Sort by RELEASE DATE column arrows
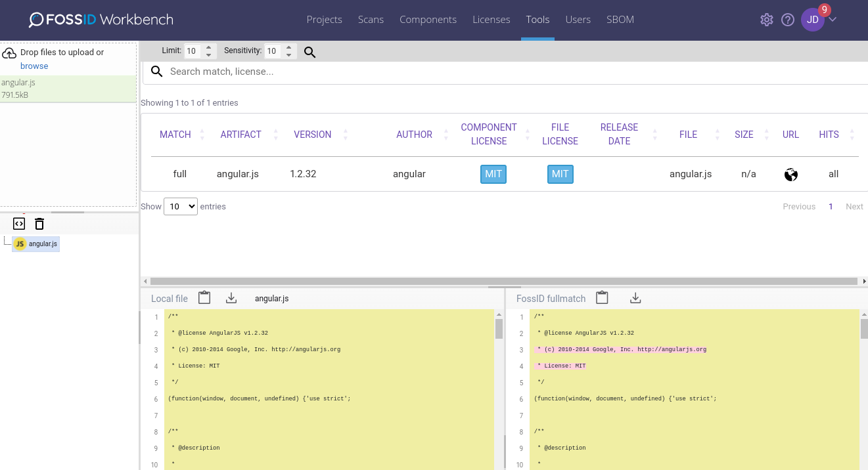 (x=655, y=135)
